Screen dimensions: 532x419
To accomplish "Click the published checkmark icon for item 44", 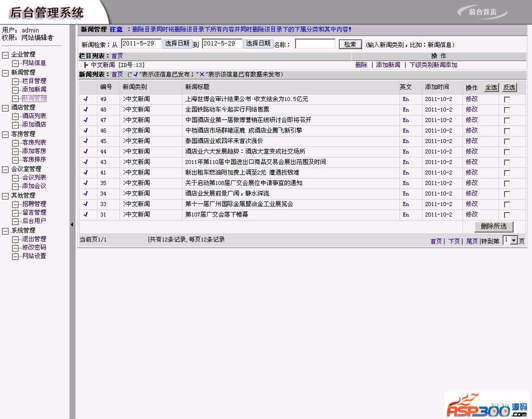I will coord(85,151).
